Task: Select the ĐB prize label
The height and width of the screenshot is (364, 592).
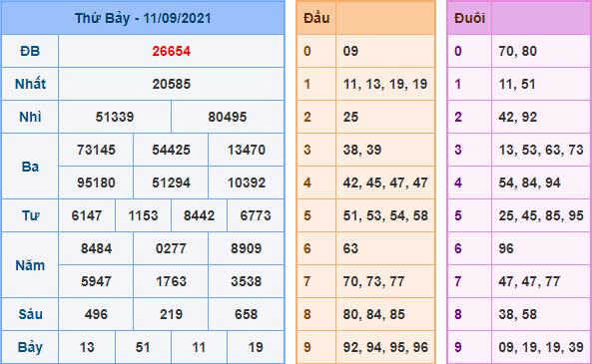Action: (30, 51)
